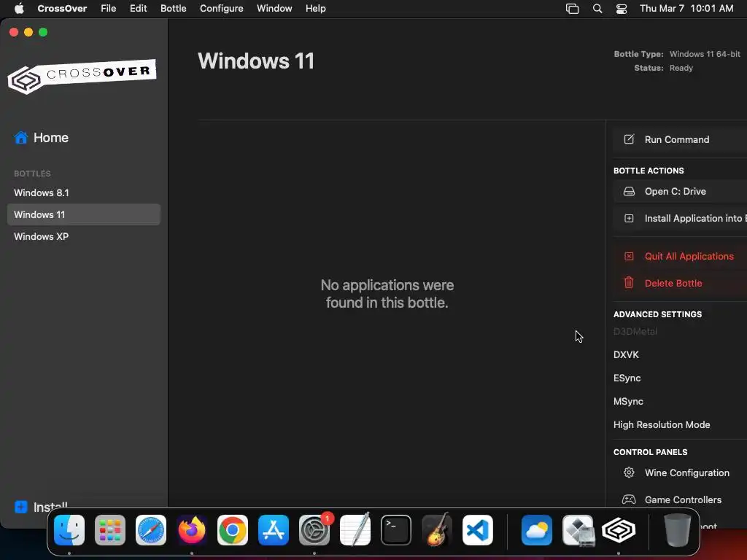Screen dimensions: 747x560
Task: Open the Bottle menu
Action: tap(174, 8)
